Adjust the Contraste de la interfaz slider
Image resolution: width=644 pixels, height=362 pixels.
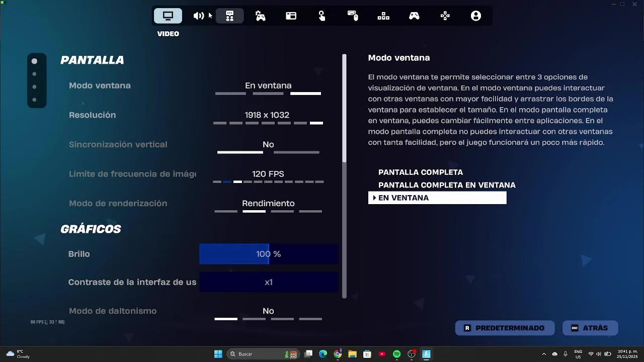(269, 282)
